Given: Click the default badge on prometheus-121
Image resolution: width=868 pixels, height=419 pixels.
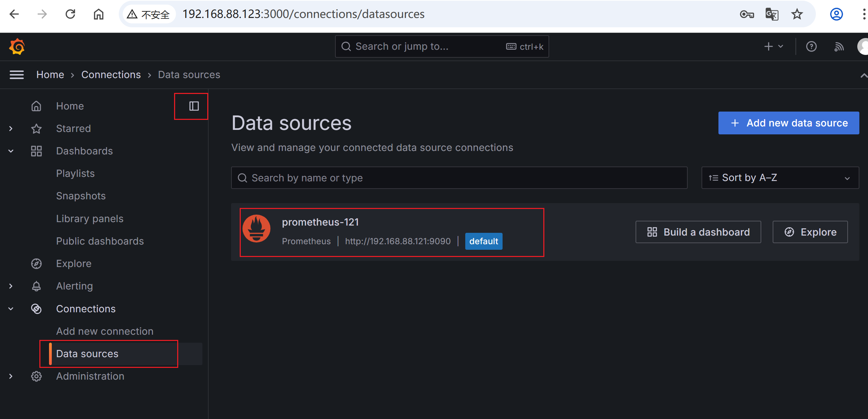Looking at the screenshot, I should click(484, 241).
